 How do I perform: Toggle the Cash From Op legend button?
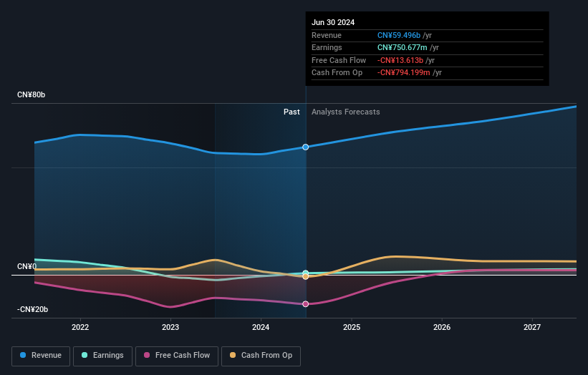click(261, 356)
